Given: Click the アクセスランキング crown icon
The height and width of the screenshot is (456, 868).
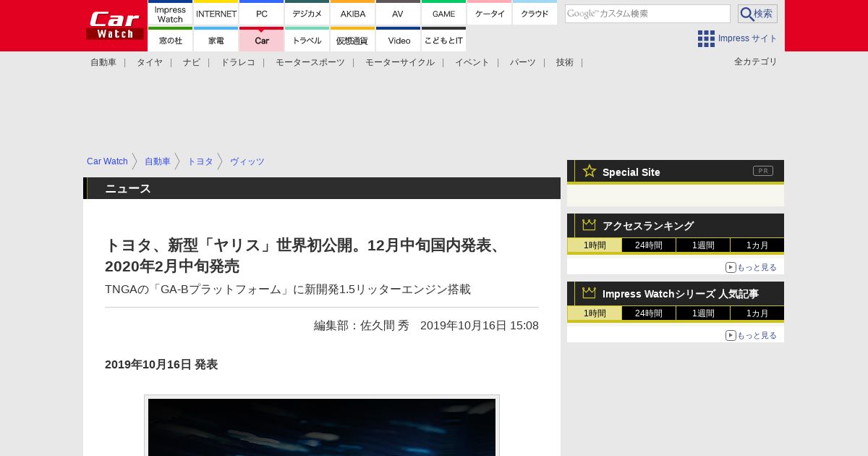Looking at the screenshot, I should tap(590, 225).
